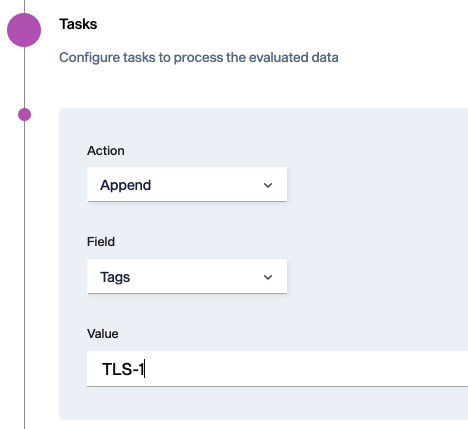
Task: Click the timeline line between the purple circles
Action: pos(24,77)
